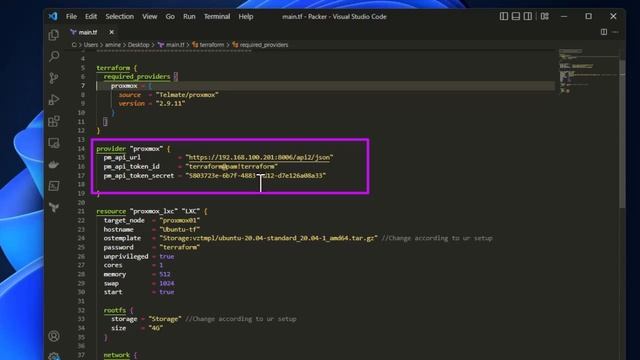Click the required_providers breadcrumb
This screenshot has width=640, height=360.
[260, 45]
